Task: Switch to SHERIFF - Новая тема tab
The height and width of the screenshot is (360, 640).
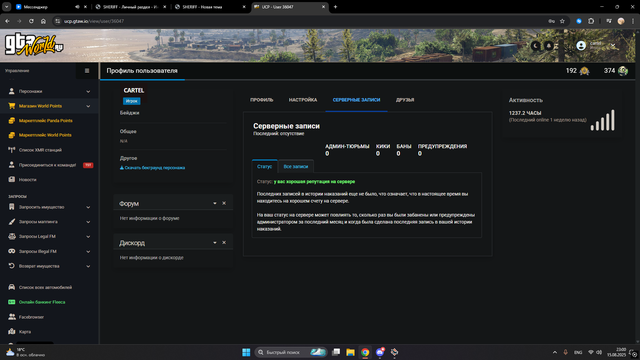Action: pyautogui.click(x=210, y=7)
